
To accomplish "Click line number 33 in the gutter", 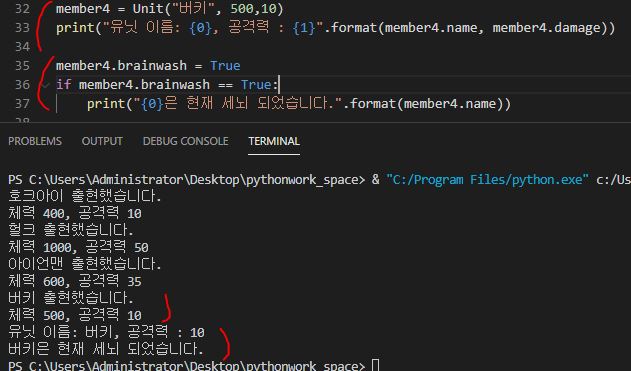I will [x=22, y=27].
